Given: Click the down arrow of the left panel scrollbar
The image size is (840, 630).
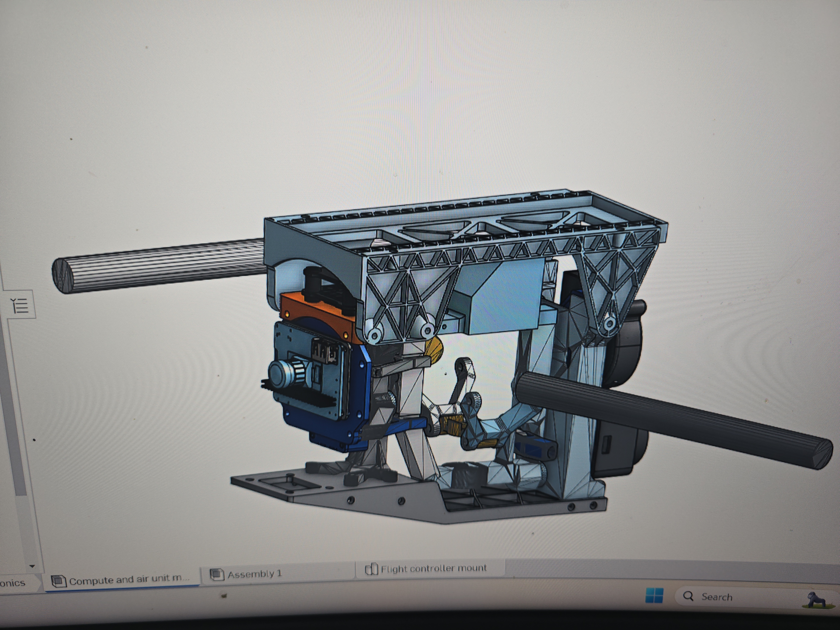Looking at the screenshot, I should click(x=32, y=566).
